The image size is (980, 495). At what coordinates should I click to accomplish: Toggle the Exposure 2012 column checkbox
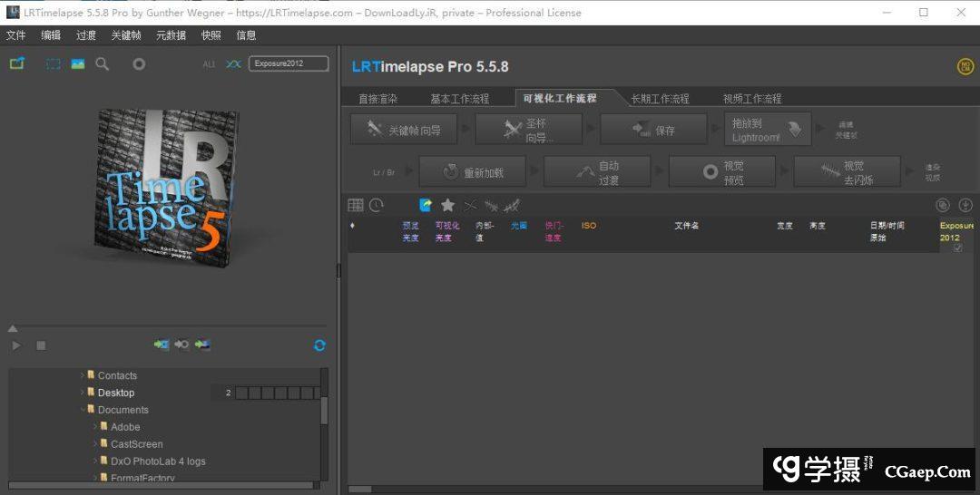pos(957,247)
